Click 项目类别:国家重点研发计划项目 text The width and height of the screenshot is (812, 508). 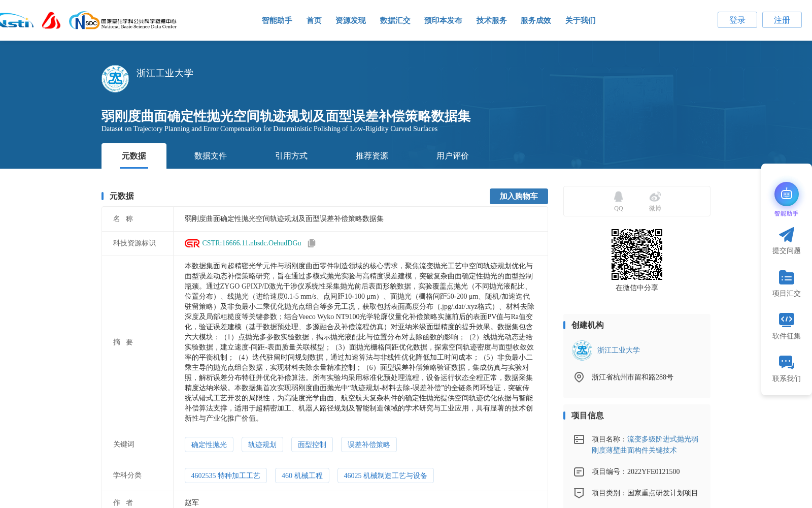click(x=645, y=493)
